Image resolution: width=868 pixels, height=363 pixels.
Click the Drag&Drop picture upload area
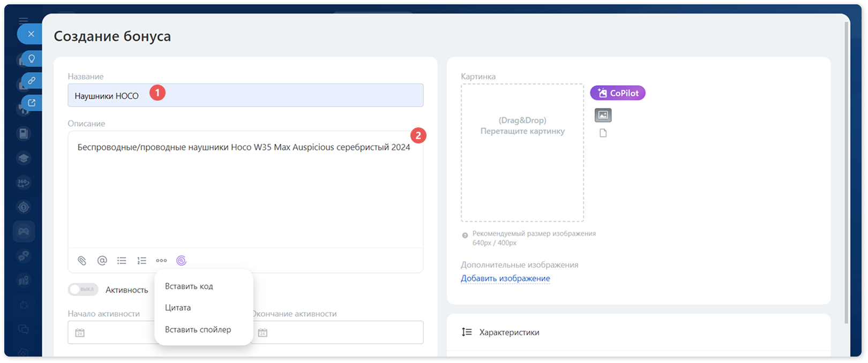(522, 153)
